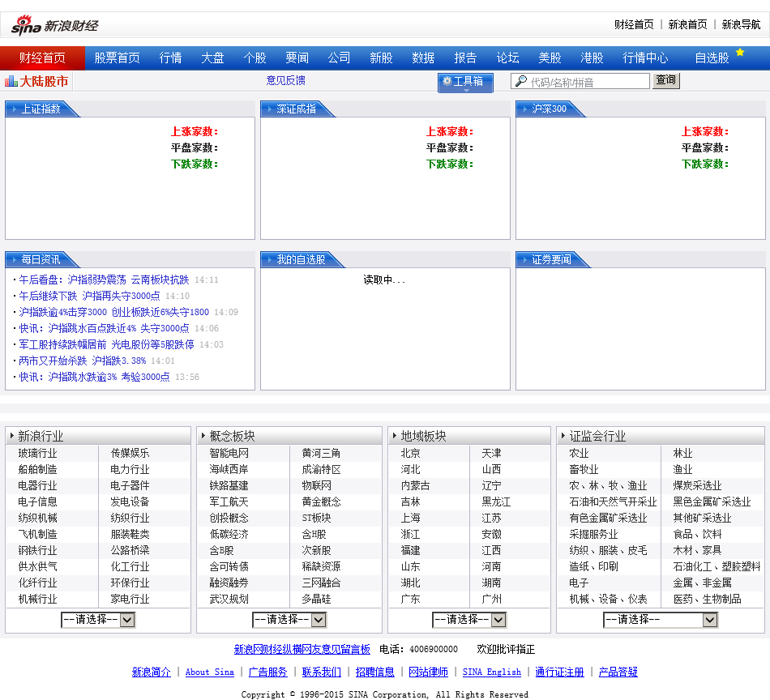This screenshot has height=700, width=770.
Task: Open 港股 nav item
Action: (x=592, y=58)
